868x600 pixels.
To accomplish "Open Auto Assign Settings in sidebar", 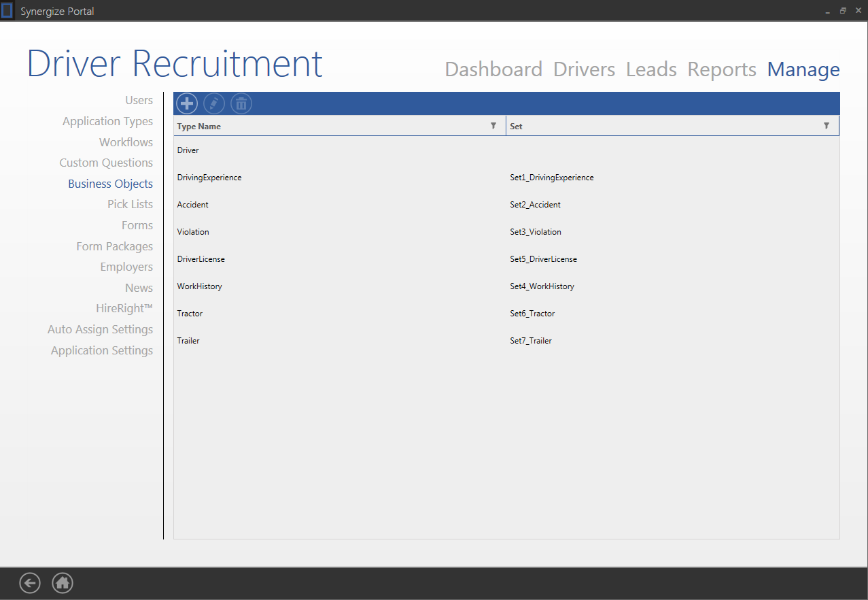I will pos(100,329).
